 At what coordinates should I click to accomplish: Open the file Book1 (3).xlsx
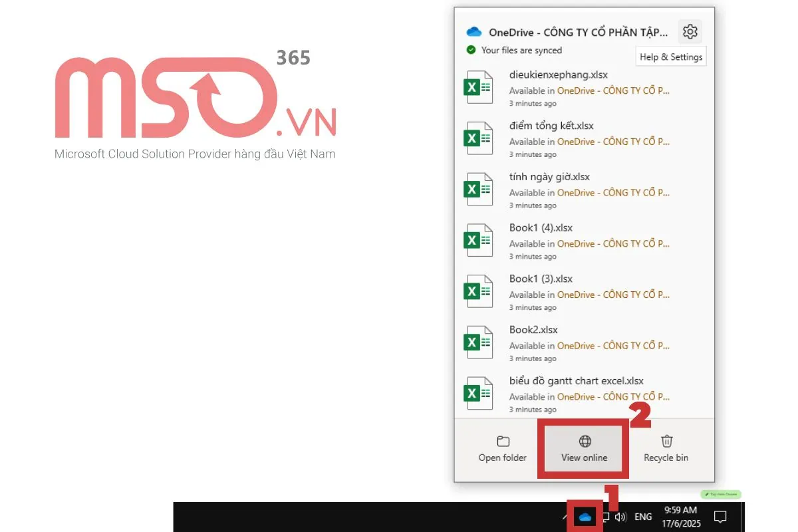pos(541,279)
